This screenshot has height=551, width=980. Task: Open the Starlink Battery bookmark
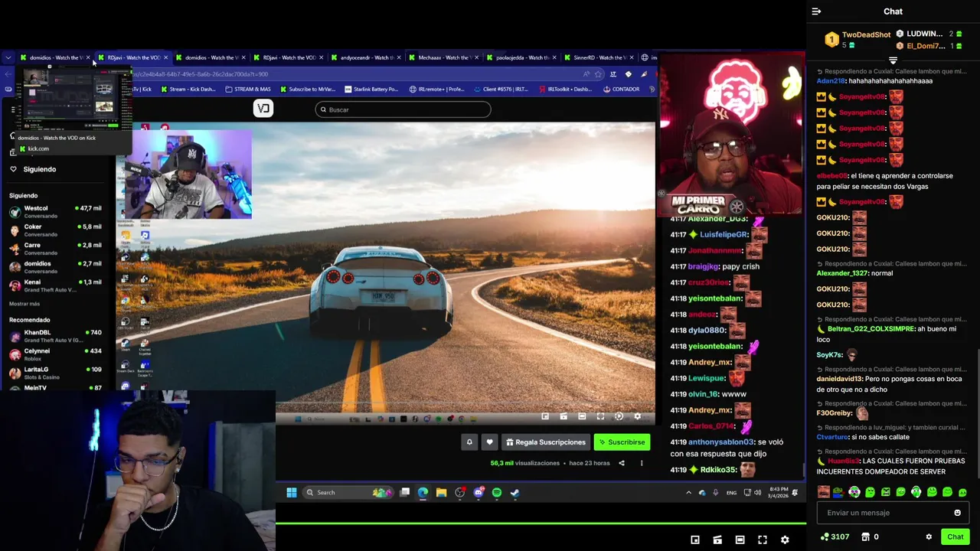click(x=371, y=89)
